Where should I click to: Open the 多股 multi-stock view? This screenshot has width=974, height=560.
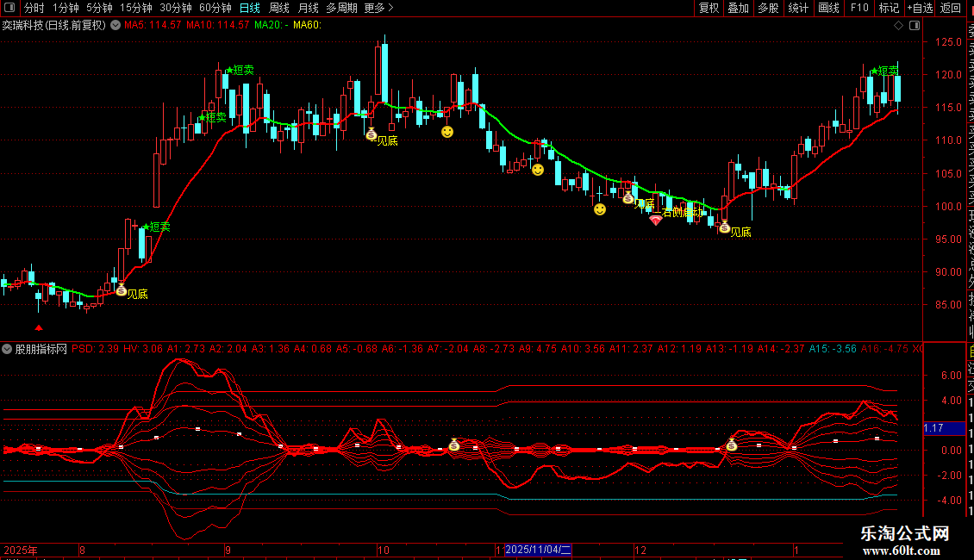pyautogui.click(x=768, y=8)
